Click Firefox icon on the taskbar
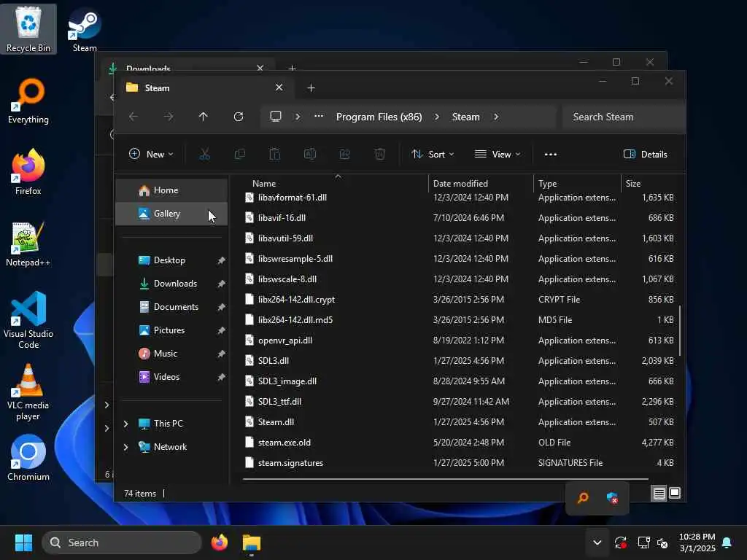Screen dimensions: 747x560 pyautogui.click(x=220, y=542)
